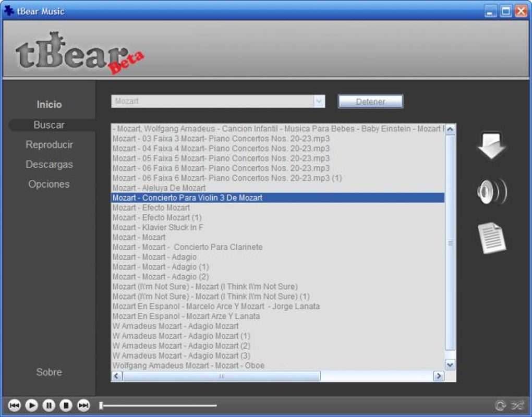Open Opciones settings
This screenshot has height=417, width=532.
click(x=49, y=184)
